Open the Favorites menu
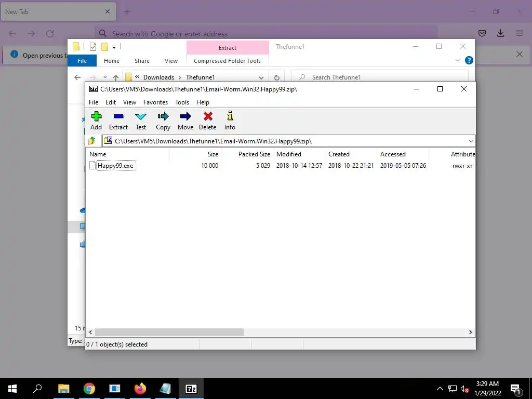Image resolution: width=532 pixels, height=399 pixels. 155,102
